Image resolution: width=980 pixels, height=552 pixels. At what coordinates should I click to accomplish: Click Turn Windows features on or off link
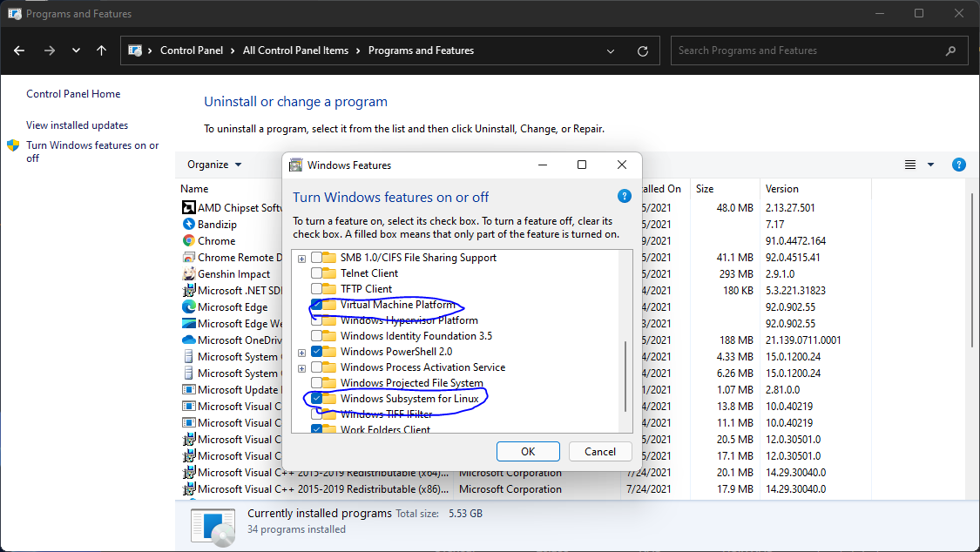tap(92, 151)
